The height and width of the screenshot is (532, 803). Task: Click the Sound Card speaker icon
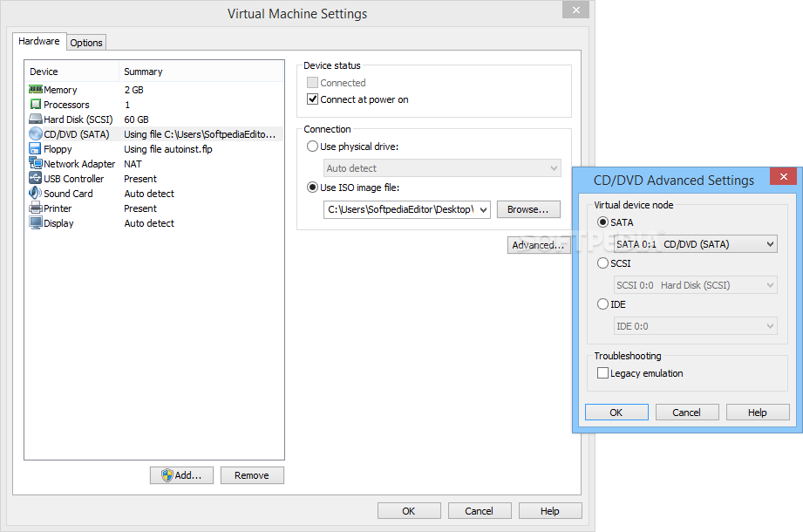click(x=36, y=193)
